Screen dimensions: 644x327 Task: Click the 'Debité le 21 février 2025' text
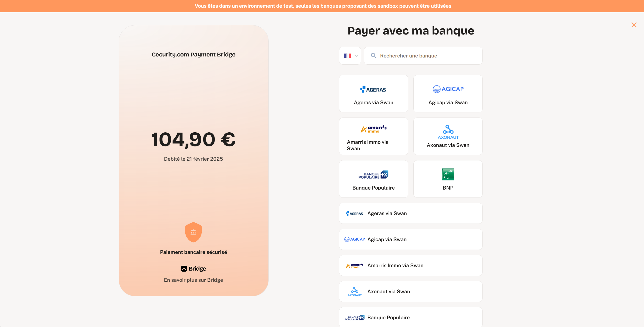(193, 159)
